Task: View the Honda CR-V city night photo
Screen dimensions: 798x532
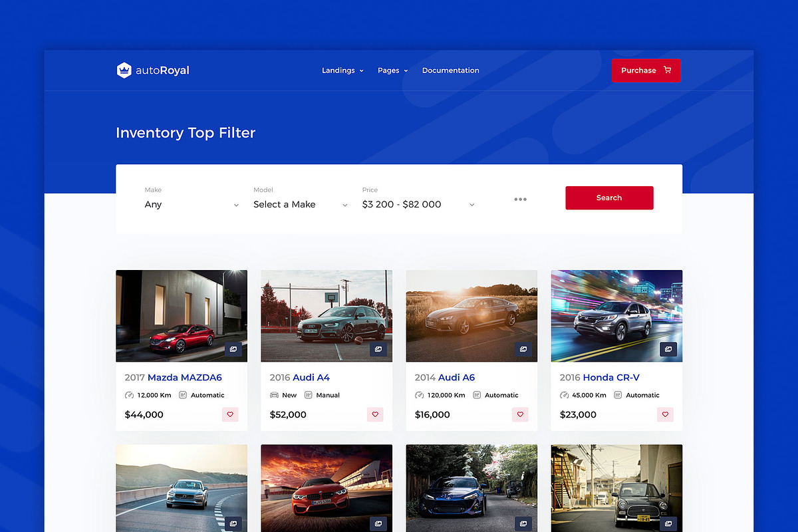Action: tap(616, 316)
